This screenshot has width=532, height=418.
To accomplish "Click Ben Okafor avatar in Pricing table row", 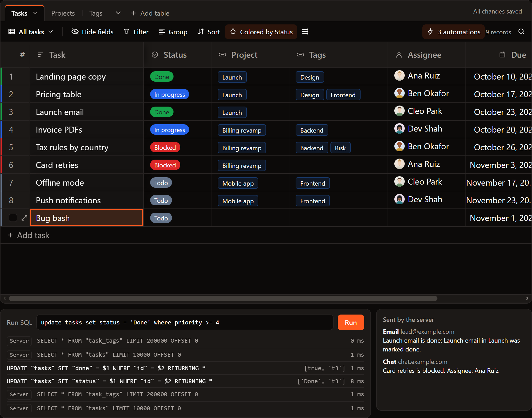I will 399,93.
